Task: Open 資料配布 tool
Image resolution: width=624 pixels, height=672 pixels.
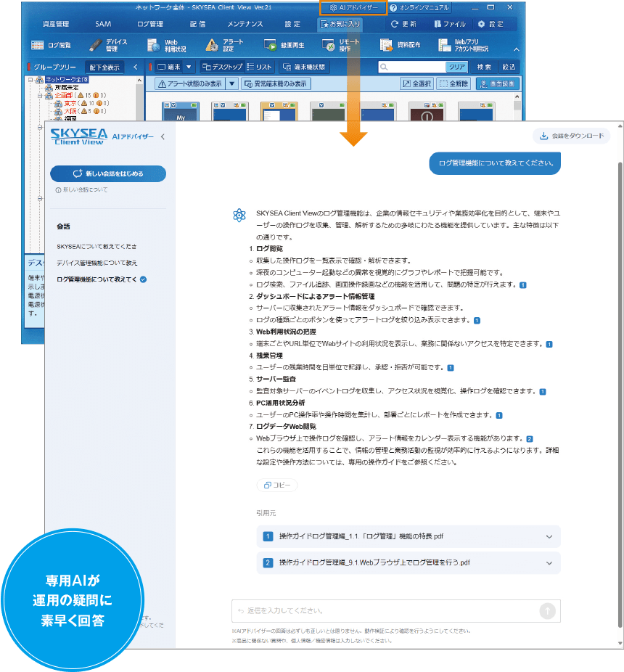Action: tap(397, 45)
